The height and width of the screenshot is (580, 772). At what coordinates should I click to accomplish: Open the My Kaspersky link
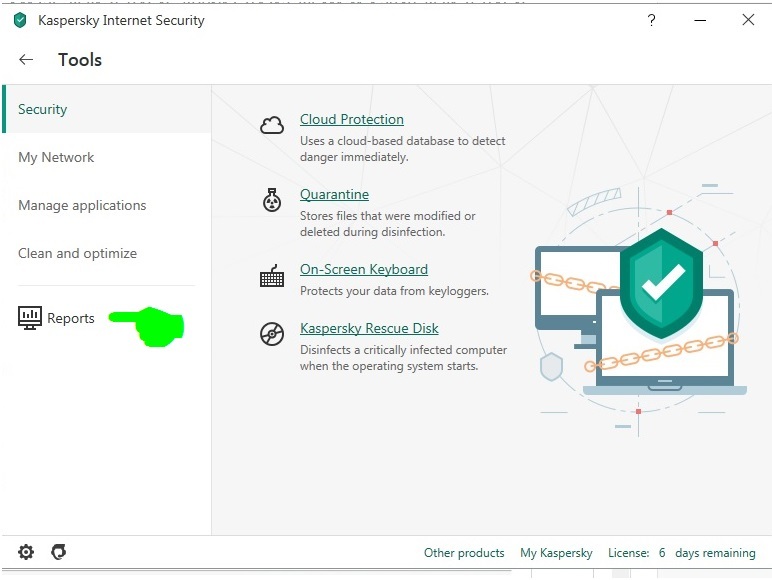click(x=556, y=553)
